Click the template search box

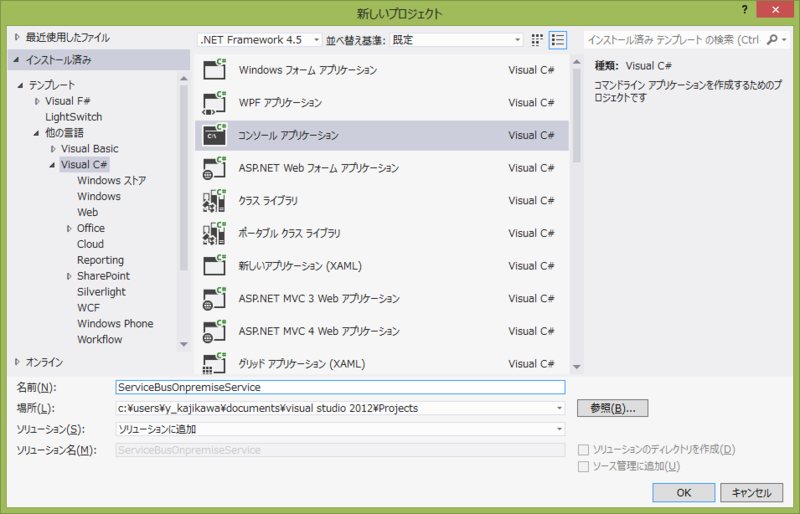(674, 40)
